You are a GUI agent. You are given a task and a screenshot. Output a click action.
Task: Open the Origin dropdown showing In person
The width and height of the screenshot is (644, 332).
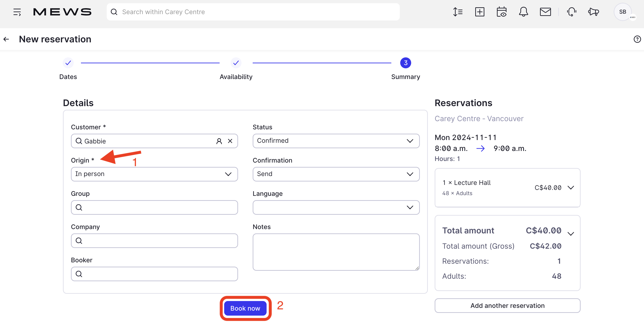154,174
